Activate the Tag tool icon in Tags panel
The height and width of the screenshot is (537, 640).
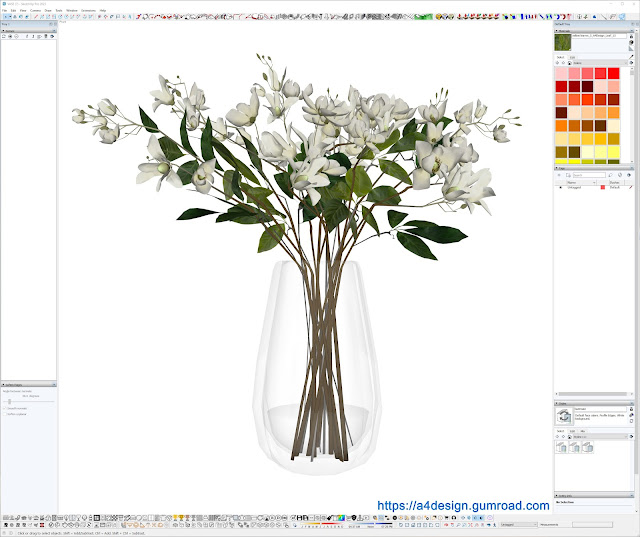pyautogui.click(x=611, y=175)
